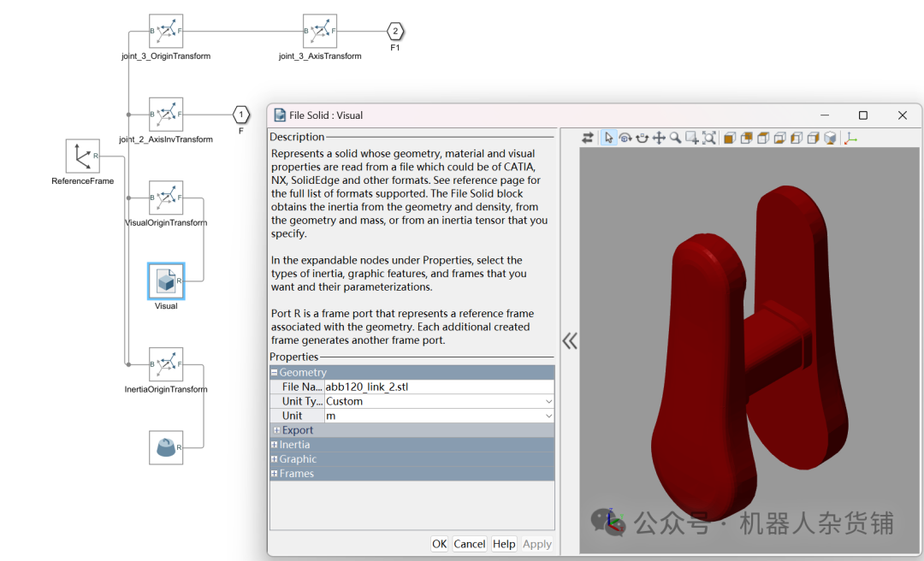Toggle the Export section checkbox expander
This screenshot has height=561, width=924.
pos(277,429)
